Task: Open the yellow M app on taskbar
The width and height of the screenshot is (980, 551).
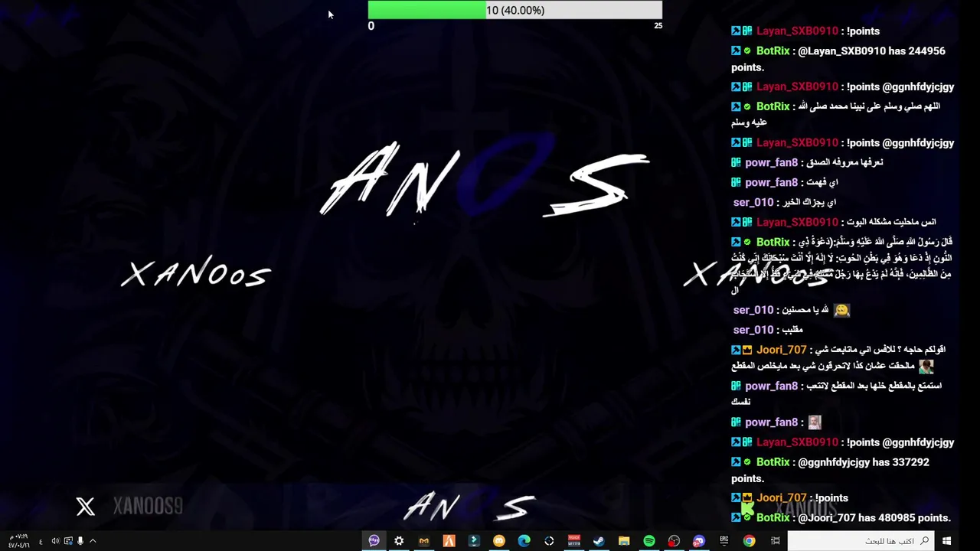Action: [424, 541]
